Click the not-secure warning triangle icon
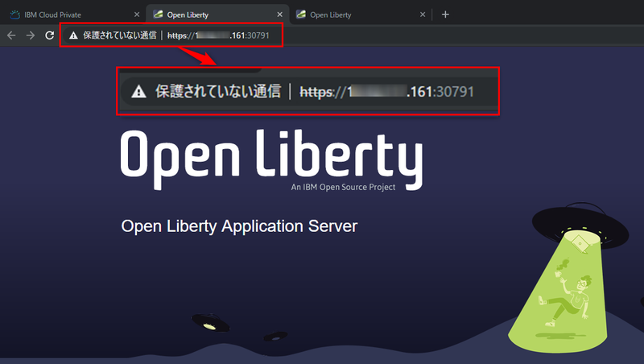Viewport: 644px width, 364px height. coord(73,35)
